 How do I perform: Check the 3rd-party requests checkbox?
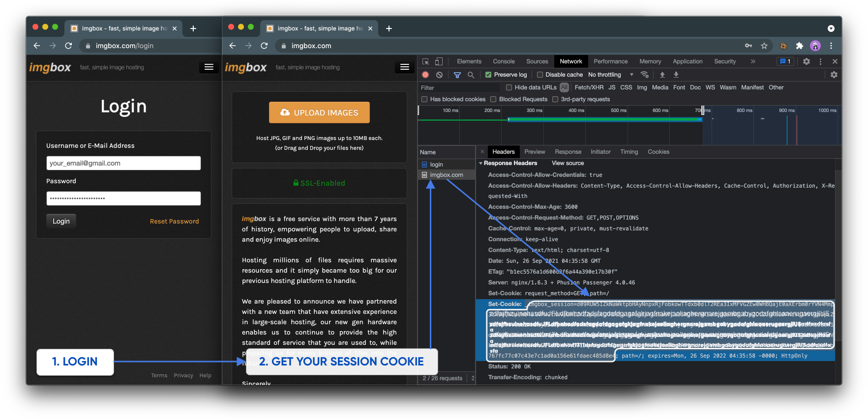click(555, 99)
